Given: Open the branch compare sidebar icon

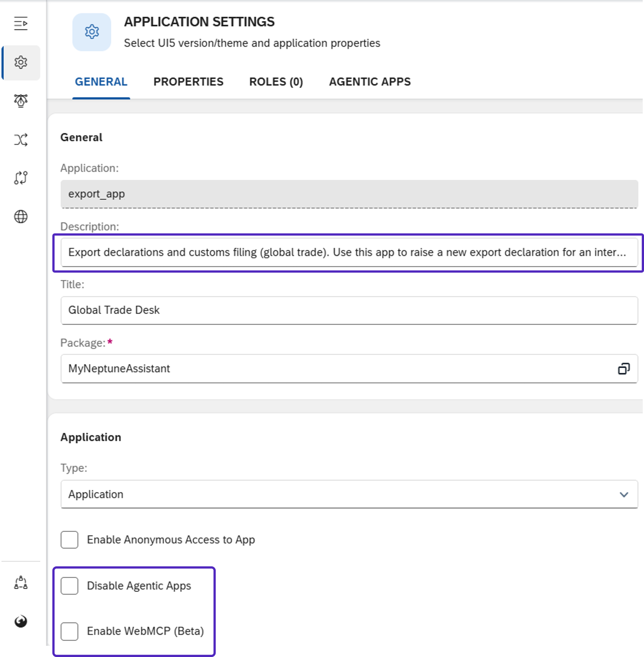Looking at the screenshot, I should [21, 178].
